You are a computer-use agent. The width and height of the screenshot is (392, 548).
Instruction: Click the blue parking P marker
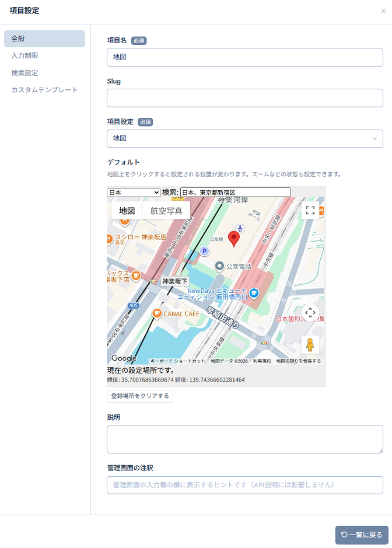204,250
